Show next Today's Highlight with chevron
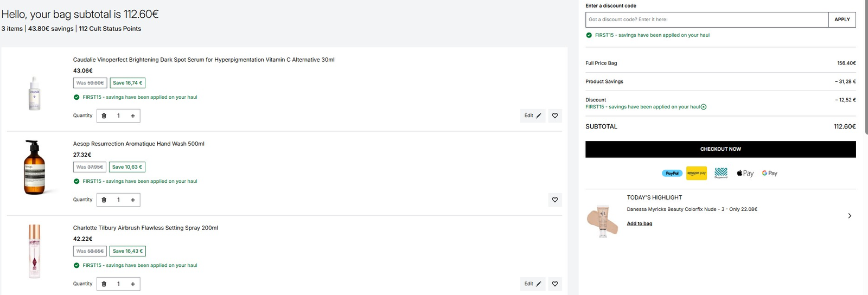This screenshot has height=295, width=868. (850, 216)
